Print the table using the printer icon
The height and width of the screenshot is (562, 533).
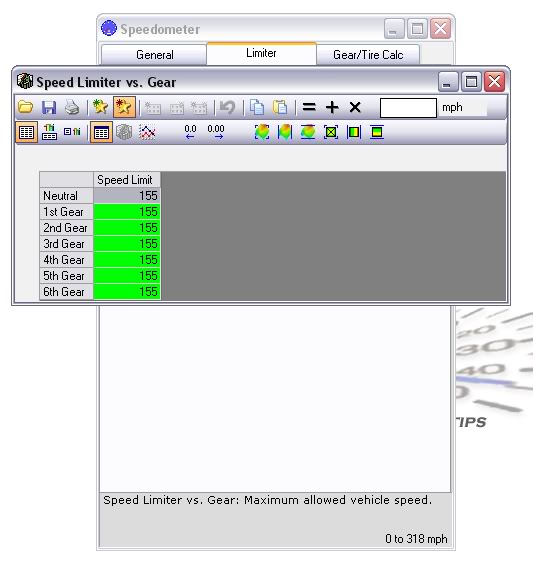click(72, 107)
